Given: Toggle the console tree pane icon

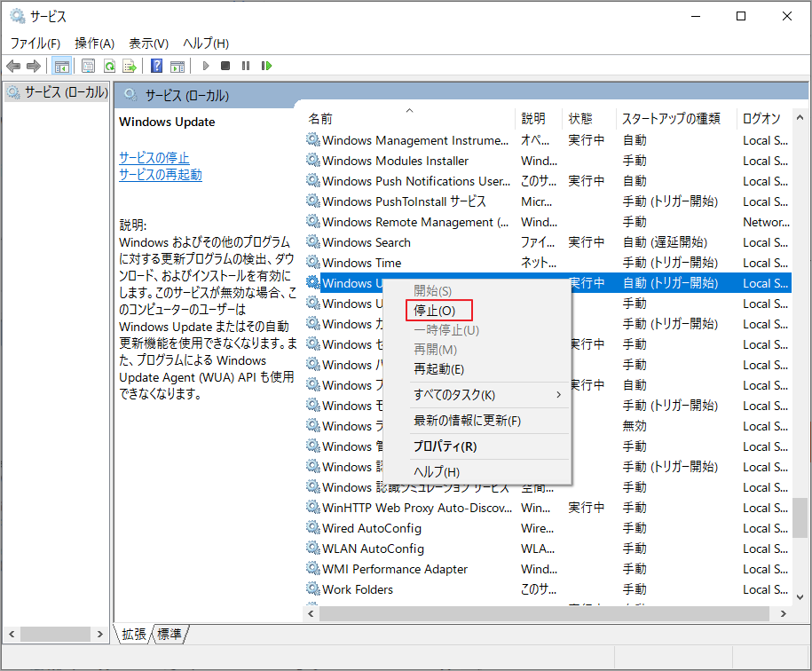Looking at the screenshot, I should click(61, 65).
